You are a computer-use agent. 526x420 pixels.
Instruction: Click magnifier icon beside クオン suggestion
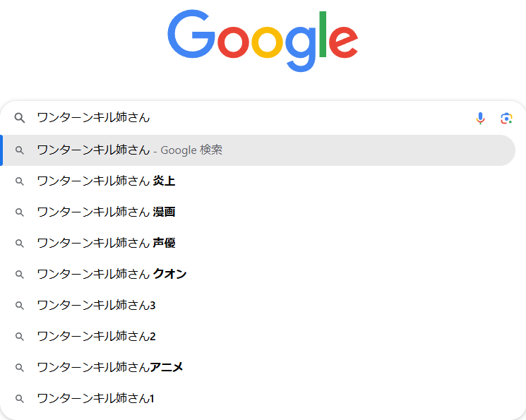pyautogui.click(x=20, y=275)
